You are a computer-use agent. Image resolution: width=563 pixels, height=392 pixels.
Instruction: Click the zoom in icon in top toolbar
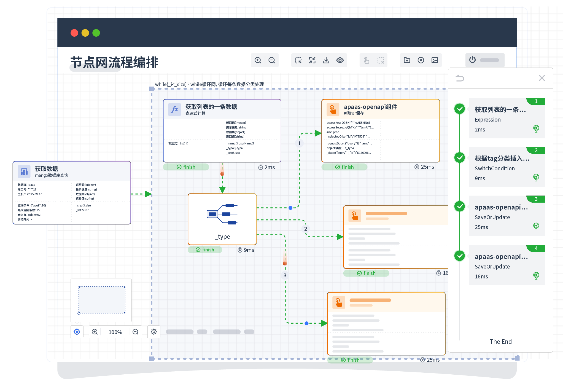click(x=258, y=60)
